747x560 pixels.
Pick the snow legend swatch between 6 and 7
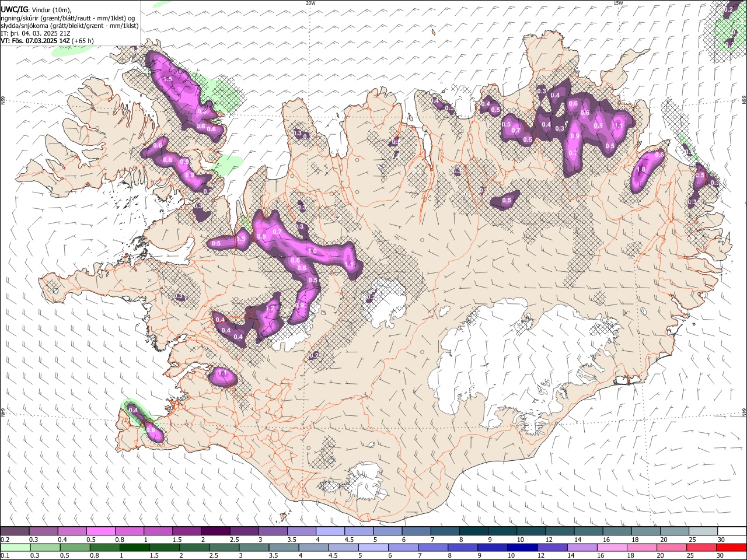[x=416, y=531]
